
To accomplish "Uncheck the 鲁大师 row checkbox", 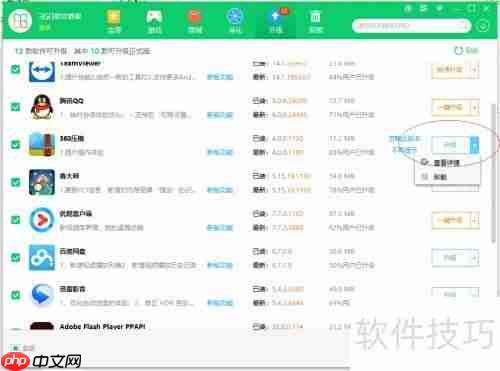I will tap(15, 182).
